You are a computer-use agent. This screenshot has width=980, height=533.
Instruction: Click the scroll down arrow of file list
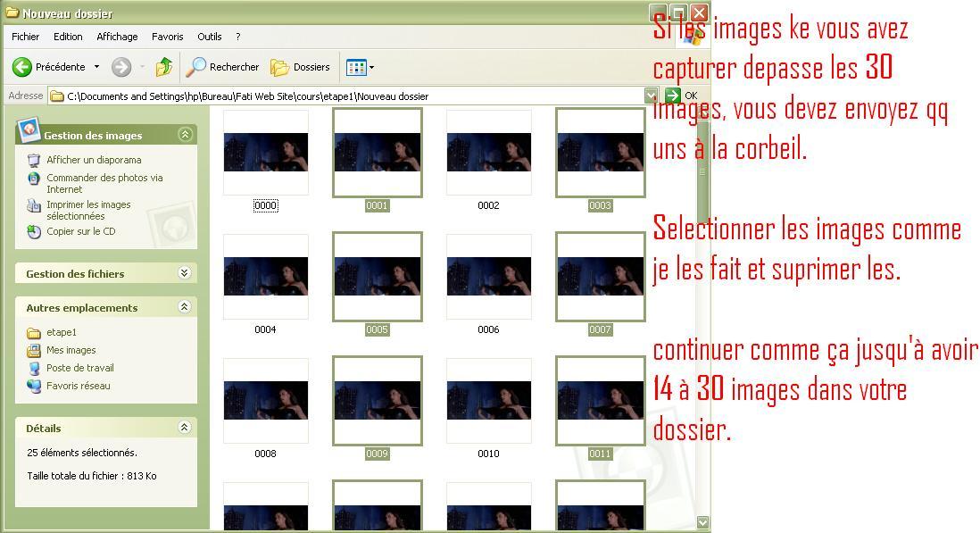click(703, 522)
